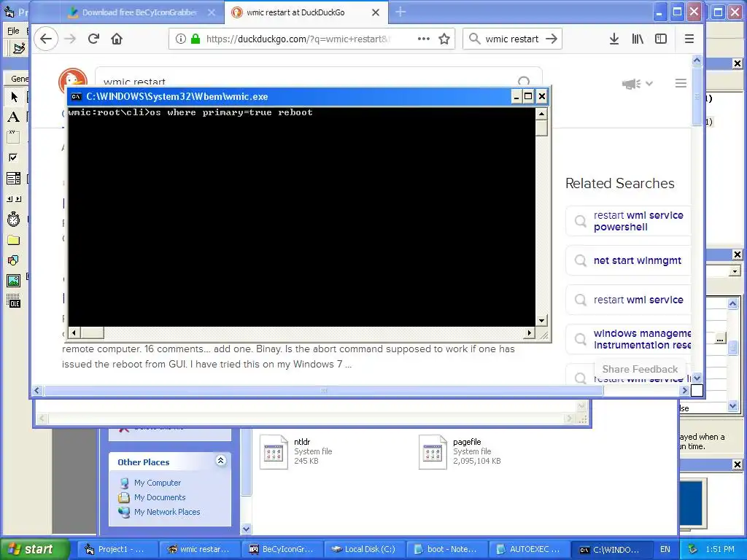747x560 pixels.
Task: Switch to Local Disk (C:) taskbar button
Action: 365,549
